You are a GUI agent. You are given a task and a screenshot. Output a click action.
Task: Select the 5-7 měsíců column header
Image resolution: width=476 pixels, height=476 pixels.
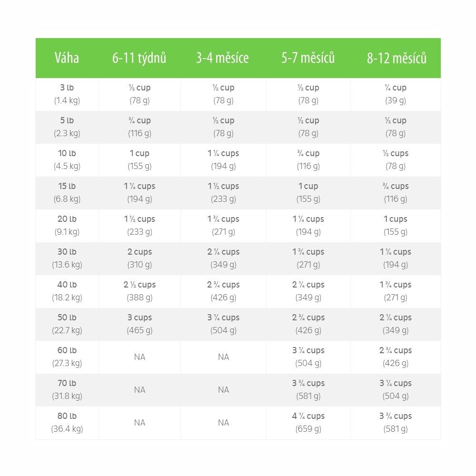tap(308, 58)
